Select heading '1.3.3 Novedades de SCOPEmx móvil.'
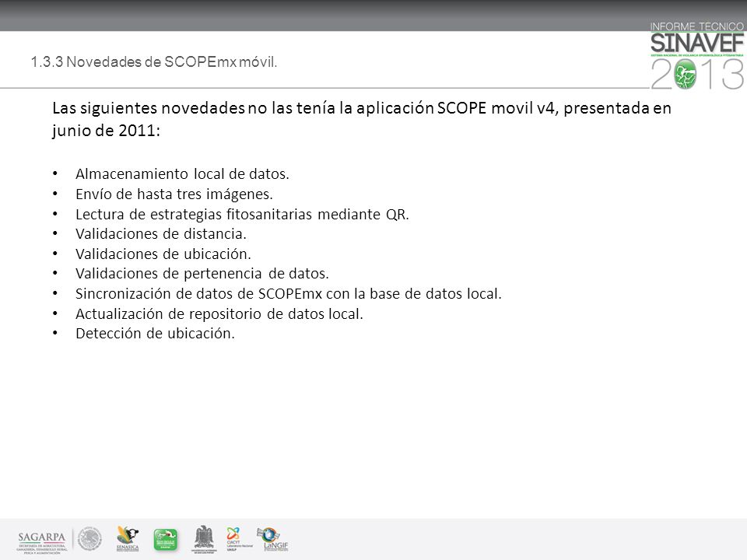 click(x=154, y=62)
